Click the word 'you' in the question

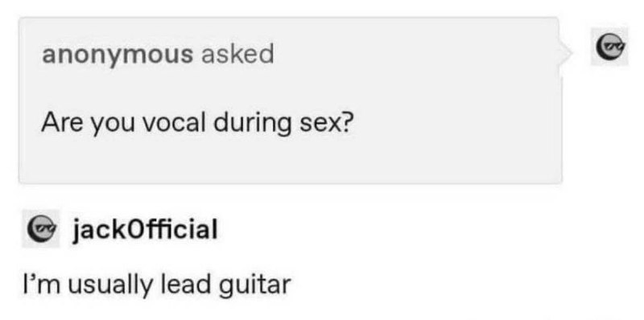112,125
